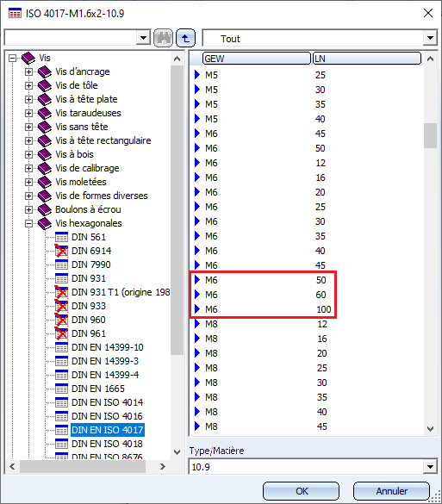Image resolution: width=442 pixels, height=504 pixels.
Task: Expand the Vis de formes diverses node
Action: point(28,196)
